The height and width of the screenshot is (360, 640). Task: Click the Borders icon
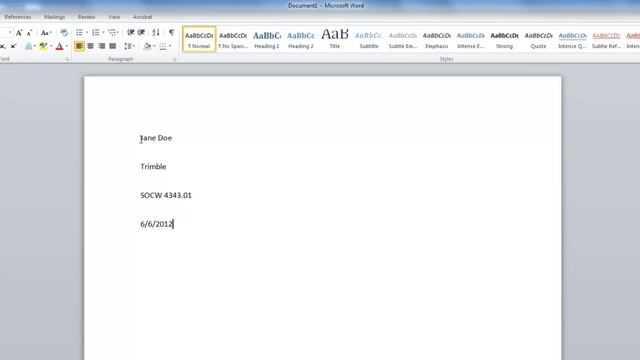tap(163, 46)
